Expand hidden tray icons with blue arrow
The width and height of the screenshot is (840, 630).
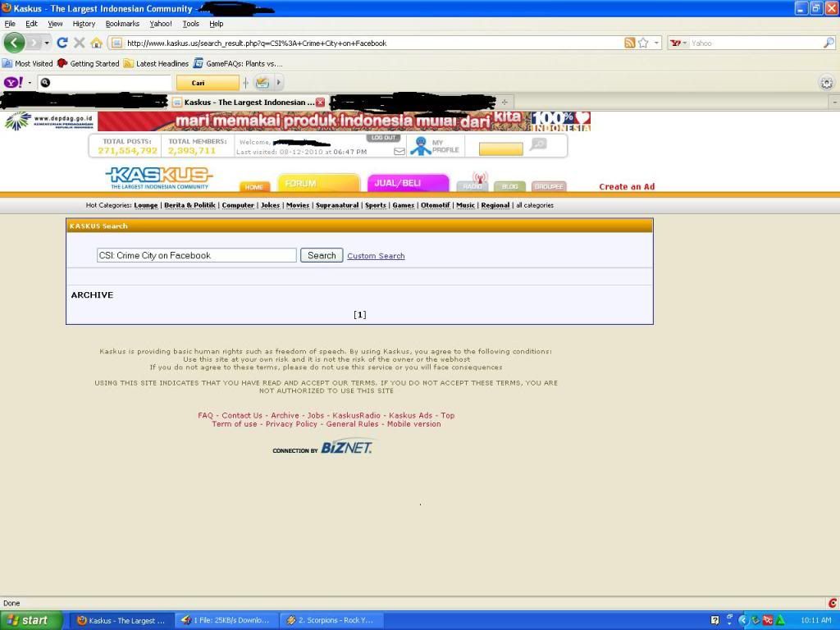click(742, 620)
